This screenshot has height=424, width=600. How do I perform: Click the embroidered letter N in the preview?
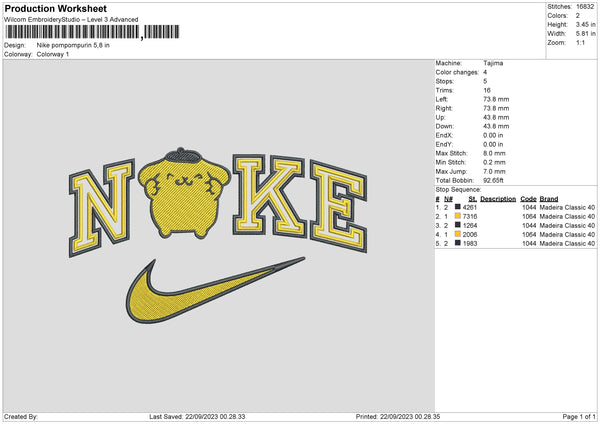coord(101,208)
